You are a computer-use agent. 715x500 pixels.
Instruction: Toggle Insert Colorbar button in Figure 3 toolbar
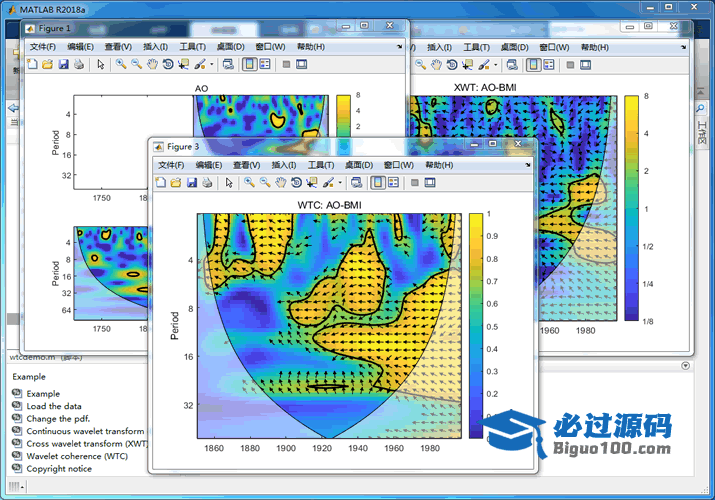(x=377, y=183)
